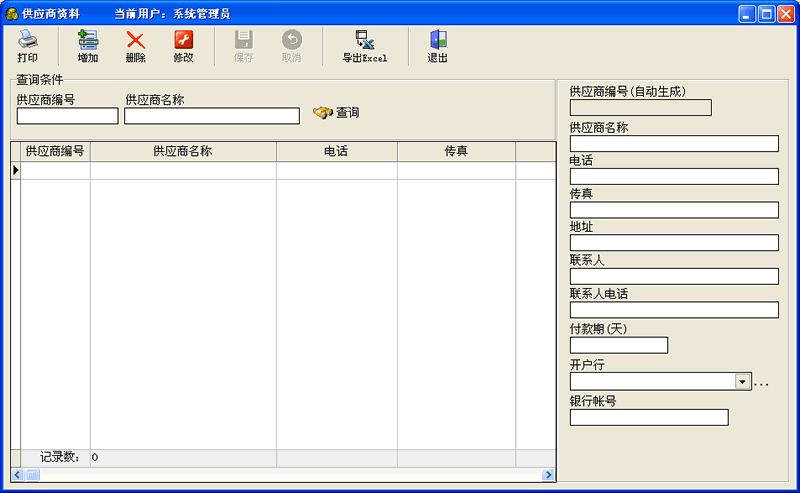Click the 打印 printer icon

(28, 39)
